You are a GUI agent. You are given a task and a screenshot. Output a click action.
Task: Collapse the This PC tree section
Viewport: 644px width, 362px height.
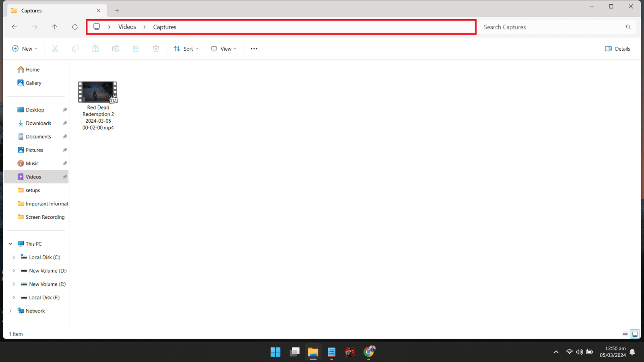[x=10, y=244]
